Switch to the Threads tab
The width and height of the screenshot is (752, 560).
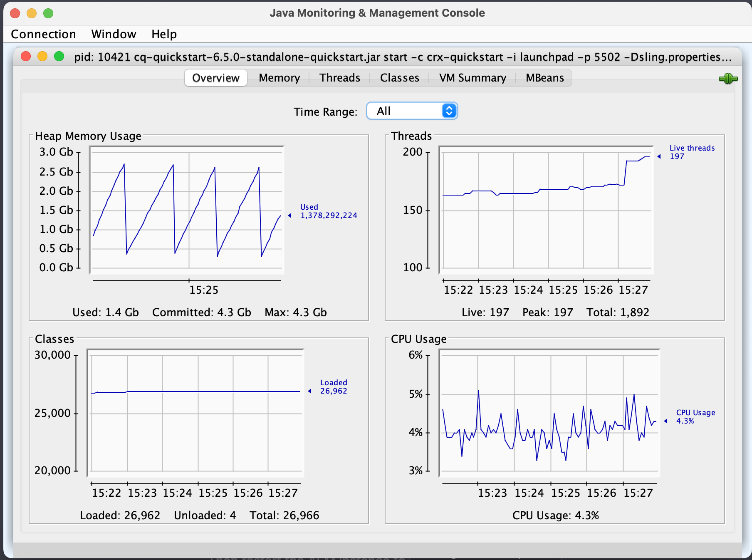339,77
